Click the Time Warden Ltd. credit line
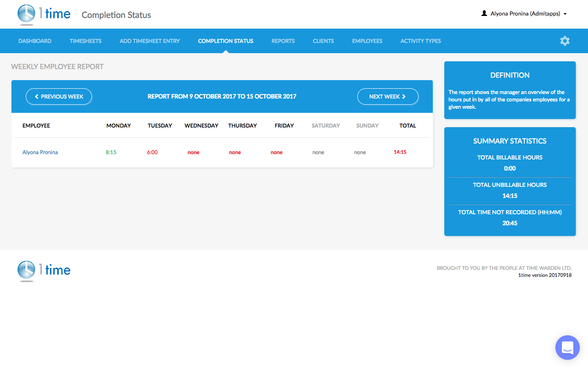 [504, 268]
